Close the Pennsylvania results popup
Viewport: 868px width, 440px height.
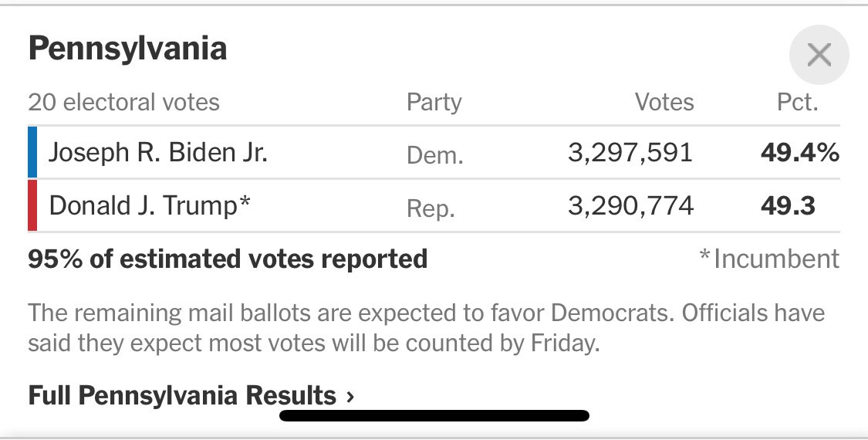pos(819,54)
